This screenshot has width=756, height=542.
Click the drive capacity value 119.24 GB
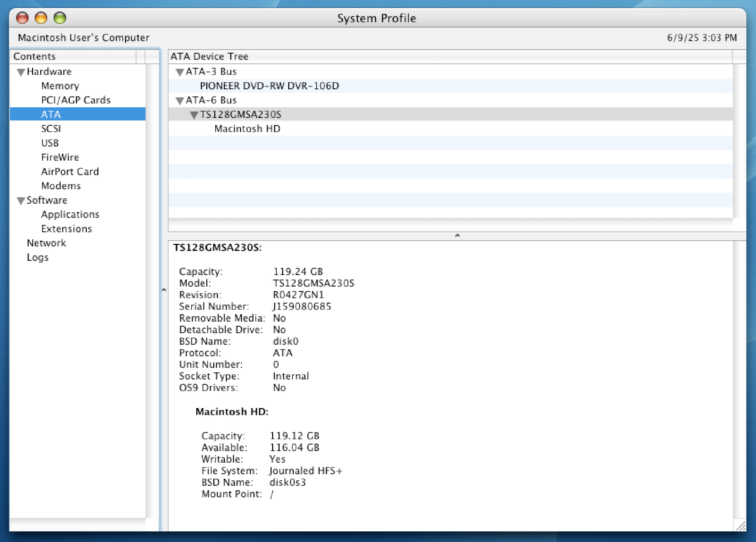pos(298,272)
